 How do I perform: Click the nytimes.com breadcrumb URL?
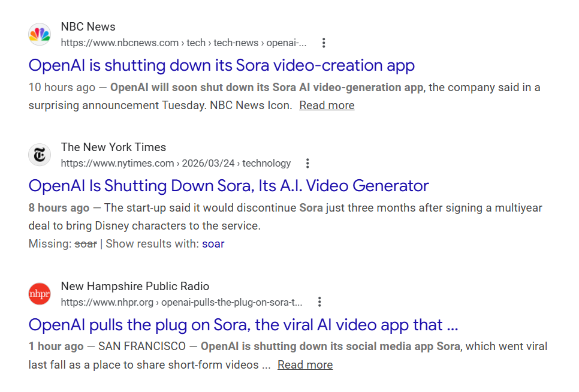(176, 163)
